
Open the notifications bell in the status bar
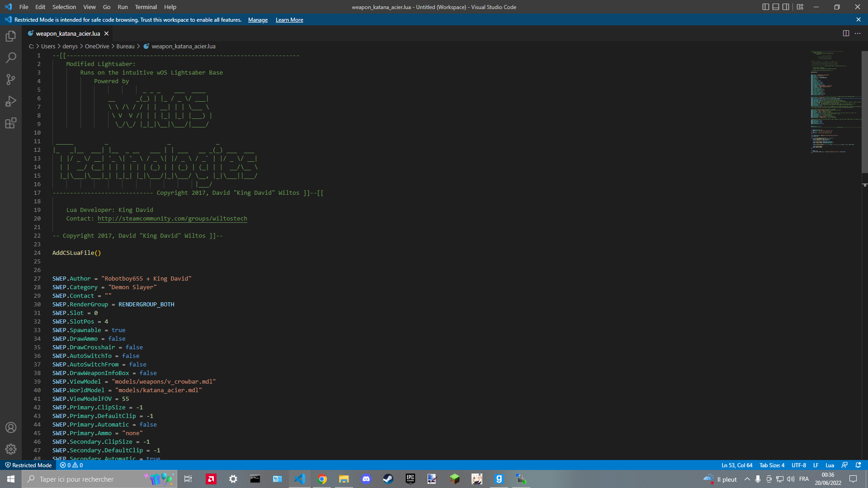coord(858,465)
